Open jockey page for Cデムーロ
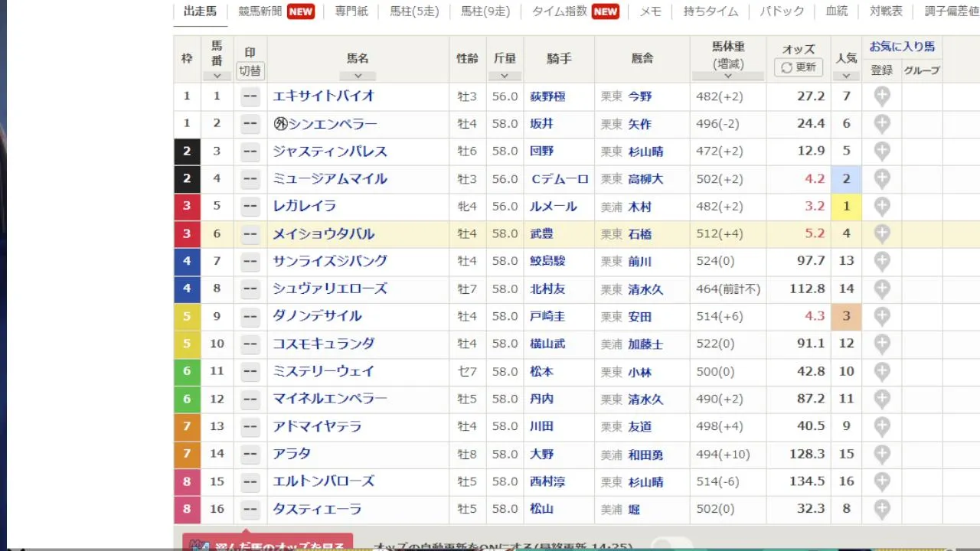The width and height of the screenshot is (980, 551). coord(560,179)
